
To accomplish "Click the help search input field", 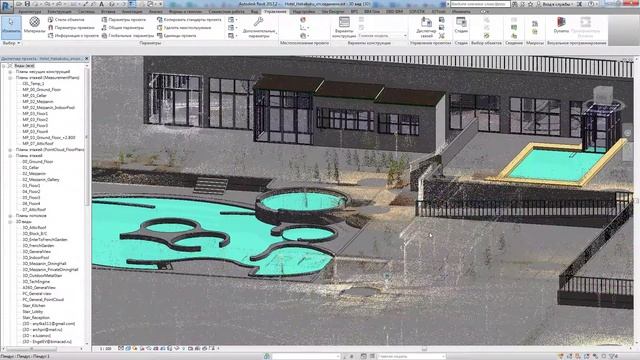I will (480, 4).
